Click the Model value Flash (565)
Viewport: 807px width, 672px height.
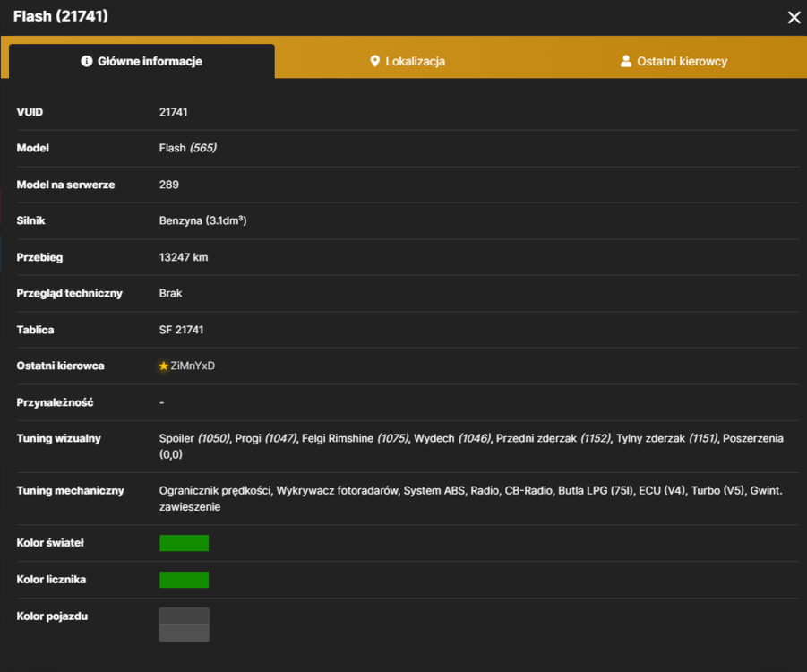[x=188, y=149]
